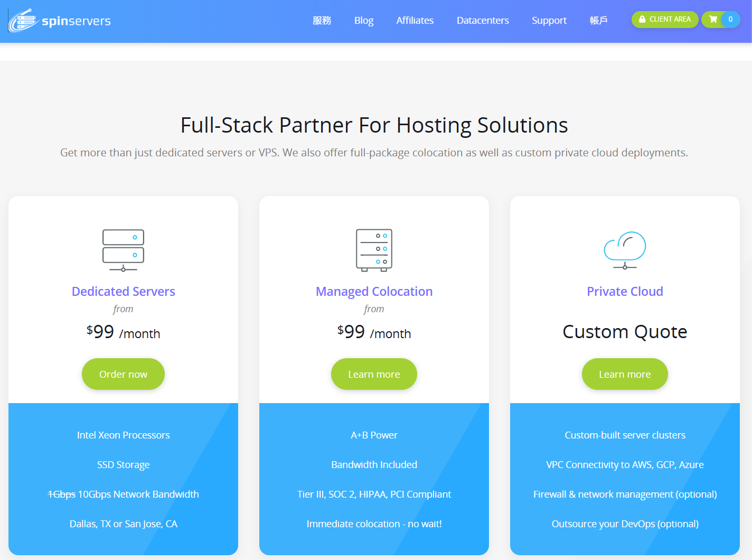Image resolution: width=752 pixels, height=560 pixels.
Task: Open the Affiliates page
Action: point(415,21)
